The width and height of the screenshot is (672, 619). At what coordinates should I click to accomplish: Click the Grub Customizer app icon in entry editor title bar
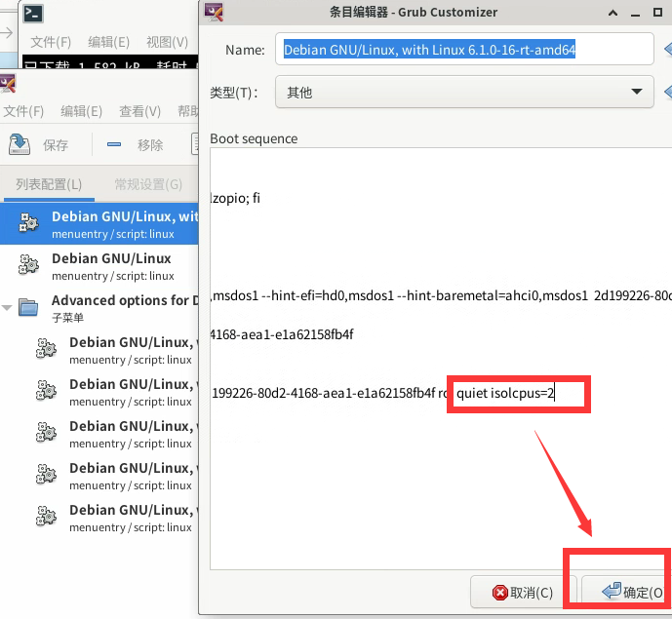point(214,12)
